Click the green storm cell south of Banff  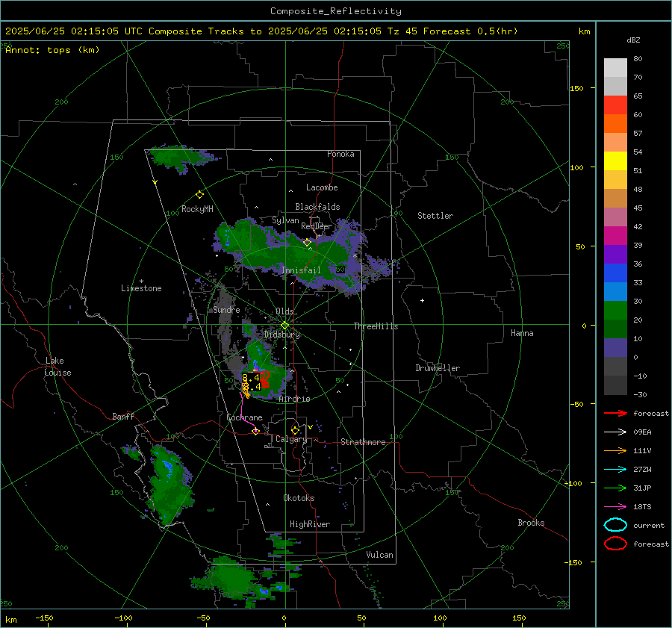[x=169, y=485]
